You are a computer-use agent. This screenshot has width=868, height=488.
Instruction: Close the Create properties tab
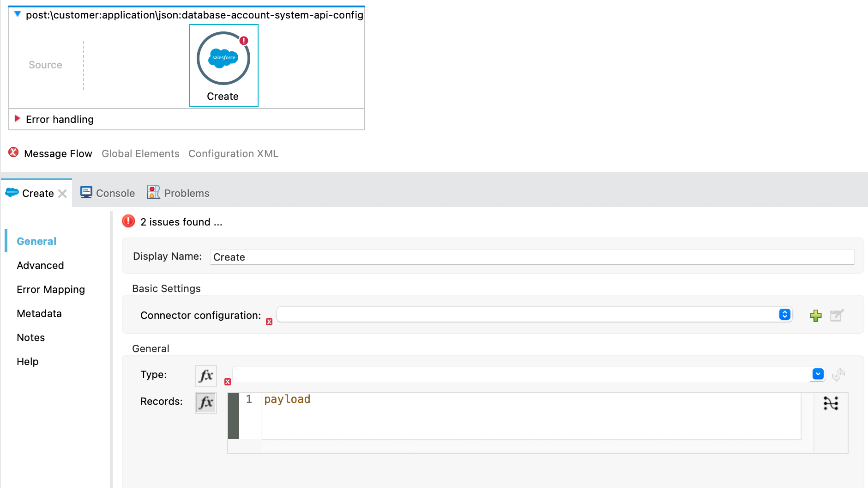pyautogui.click(x=62, y=194)
